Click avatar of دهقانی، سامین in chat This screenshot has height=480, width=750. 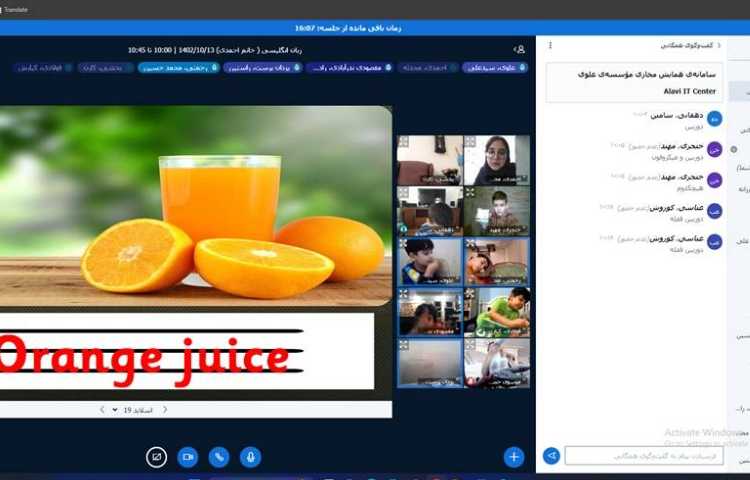pyautogui.click(x=714, y=119)
